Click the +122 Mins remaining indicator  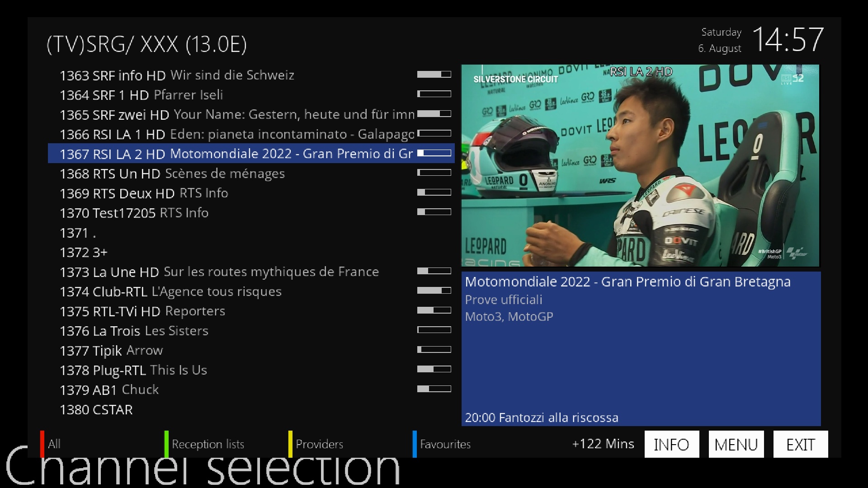[603, 444]
